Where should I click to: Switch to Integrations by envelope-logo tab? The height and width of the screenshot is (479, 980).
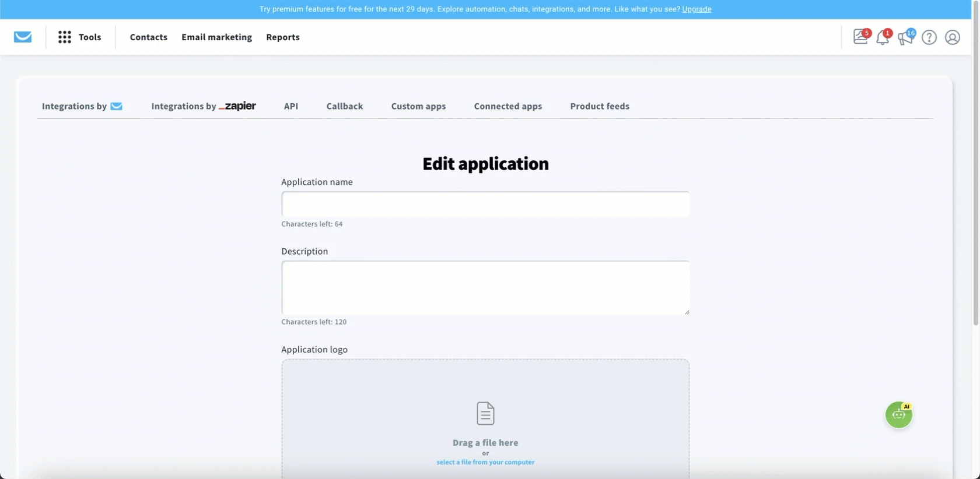(x=82, y=106)
